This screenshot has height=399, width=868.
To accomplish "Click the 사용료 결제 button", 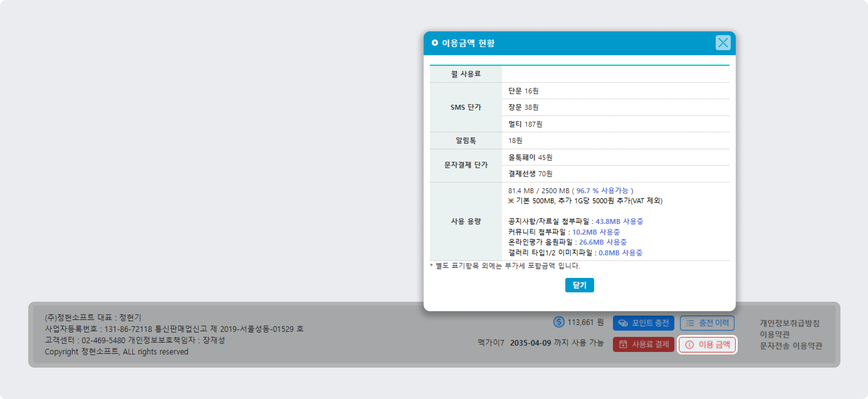I will [x=643, y=344].
